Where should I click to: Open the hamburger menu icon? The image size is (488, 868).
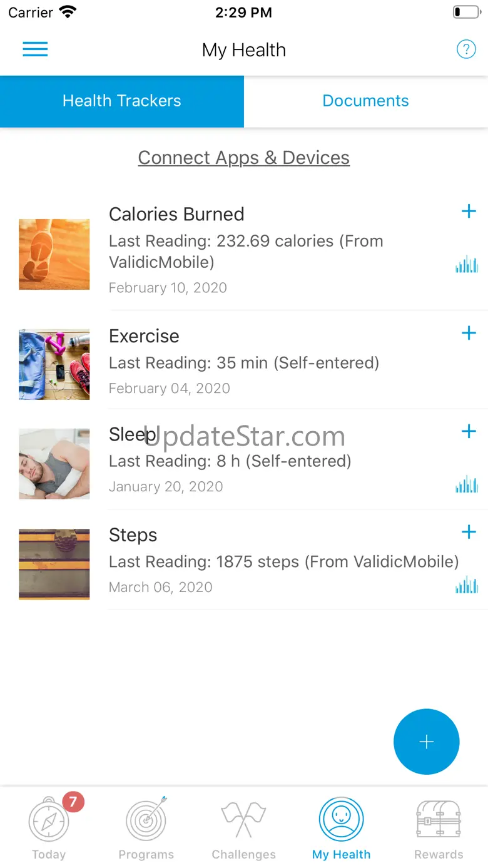coord(35,49)
